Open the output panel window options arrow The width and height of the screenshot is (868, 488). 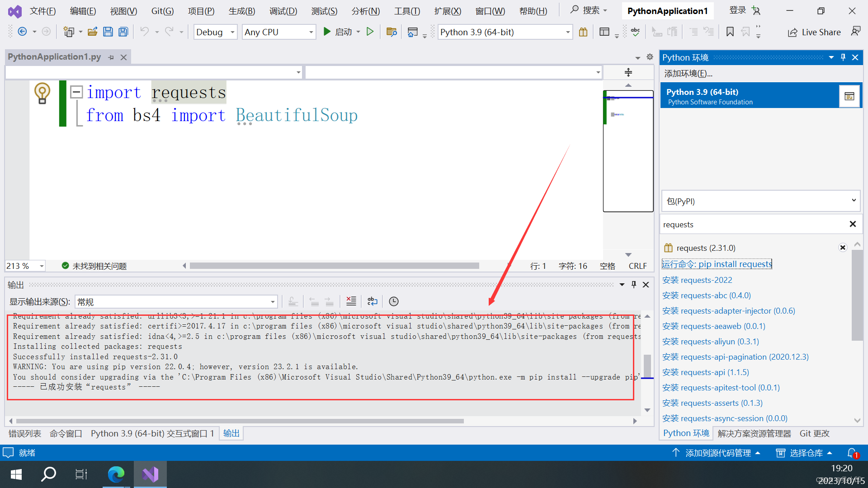(x=622, y=284)
